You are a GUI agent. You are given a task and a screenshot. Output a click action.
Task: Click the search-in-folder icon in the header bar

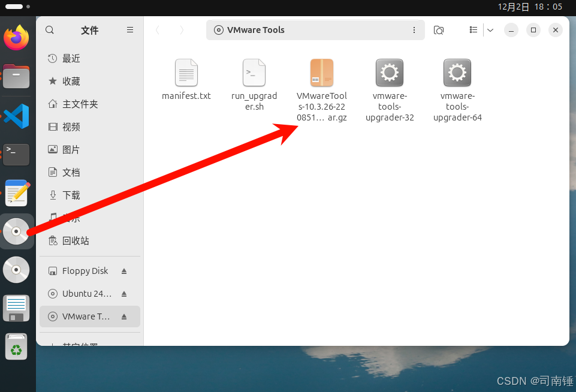(x=438, y=29)
